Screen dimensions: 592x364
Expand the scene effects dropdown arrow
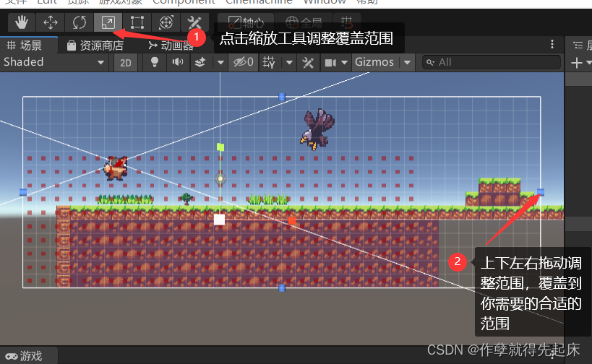[220, 63]
